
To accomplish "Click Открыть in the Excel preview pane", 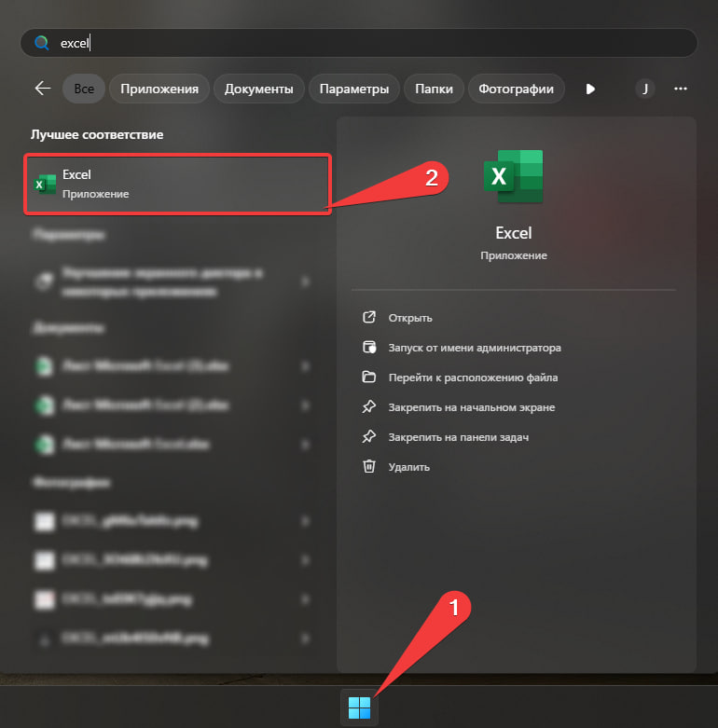I will [x=410, y=318].
